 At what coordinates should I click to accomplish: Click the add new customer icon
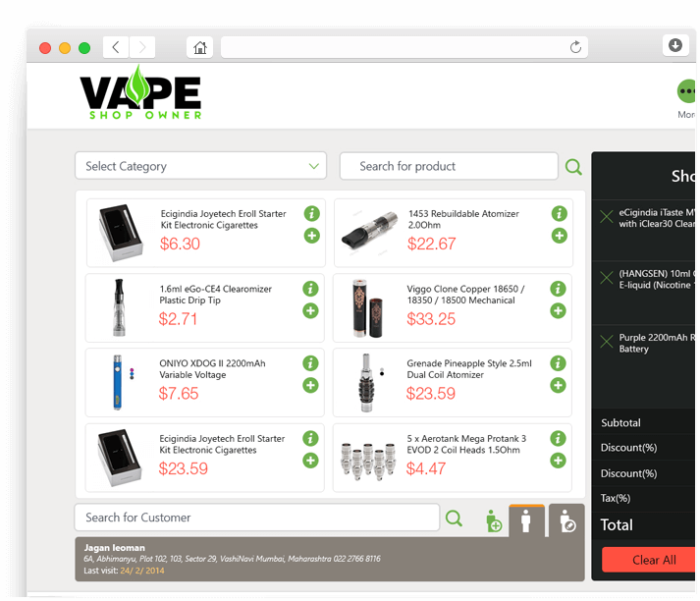(x=494, y=520)
